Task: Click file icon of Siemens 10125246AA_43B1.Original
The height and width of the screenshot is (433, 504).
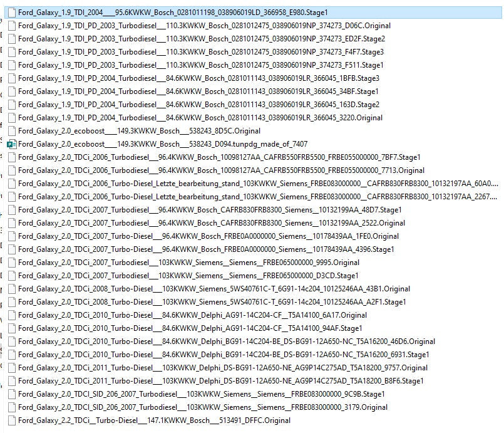Action: tap(11, 289)
